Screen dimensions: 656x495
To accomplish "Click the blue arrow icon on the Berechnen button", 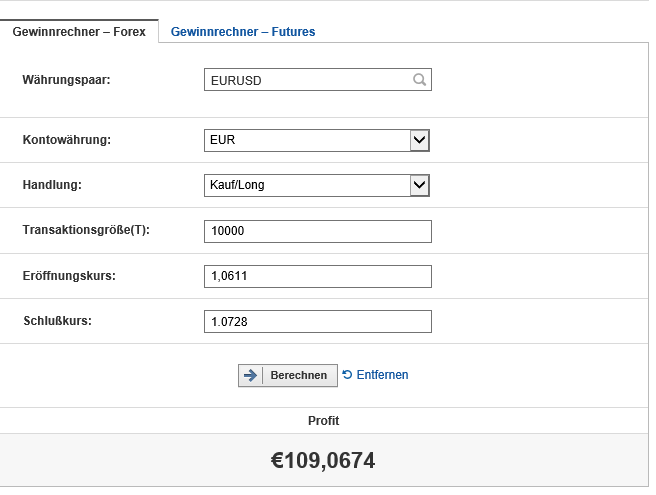I will click(x=250, y=375).
